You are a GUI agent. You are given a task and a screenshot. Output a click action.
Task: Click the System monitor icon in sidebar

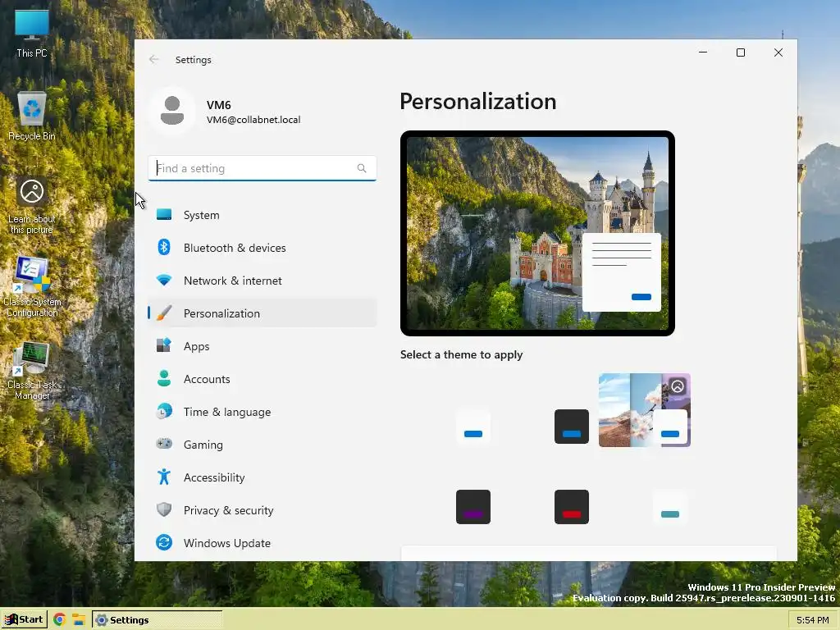pyautogui.click(x=164, y=215)
